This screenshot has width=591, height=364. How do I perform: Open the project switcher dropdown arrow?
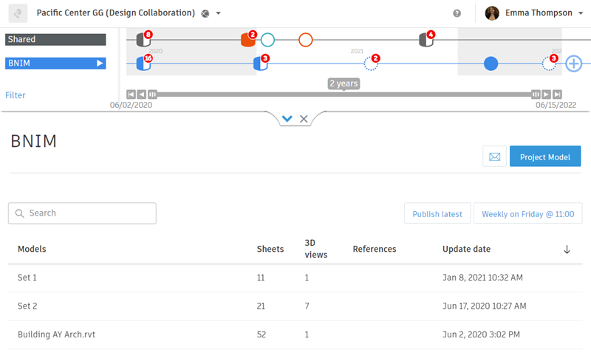point(219,13)
